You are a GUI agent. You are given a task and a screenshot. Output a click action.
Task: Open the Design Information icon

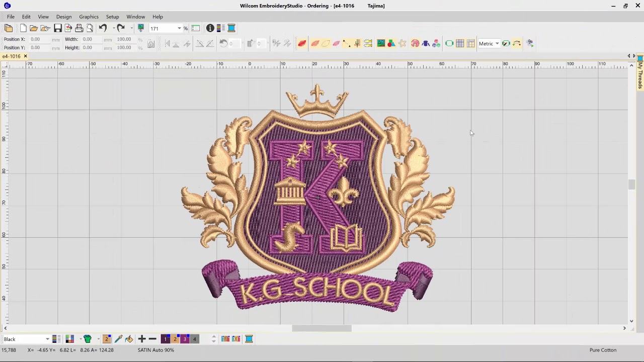(x=210, y=28)
